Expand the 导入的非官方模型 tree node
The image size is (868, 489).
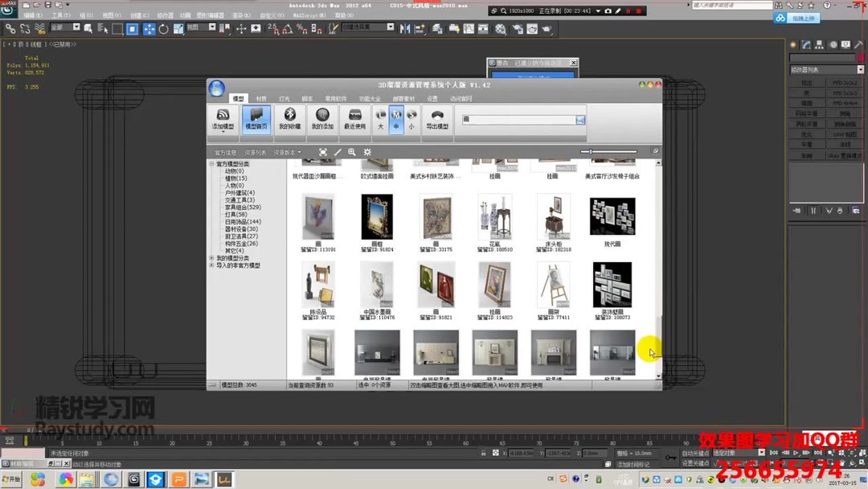[x=211, y=265]
